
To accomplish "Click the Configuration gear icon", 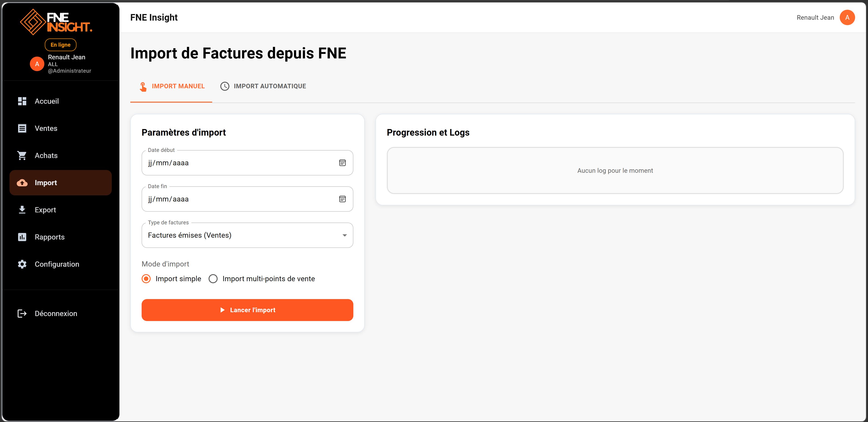I will 22,264.
